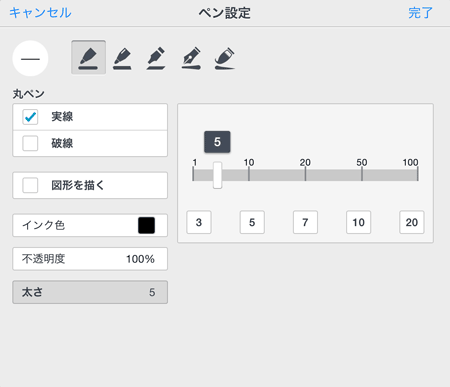The image size is (450, 387).
Task: Tap キャンセル to cancel
Action: [x=40, y=13]
